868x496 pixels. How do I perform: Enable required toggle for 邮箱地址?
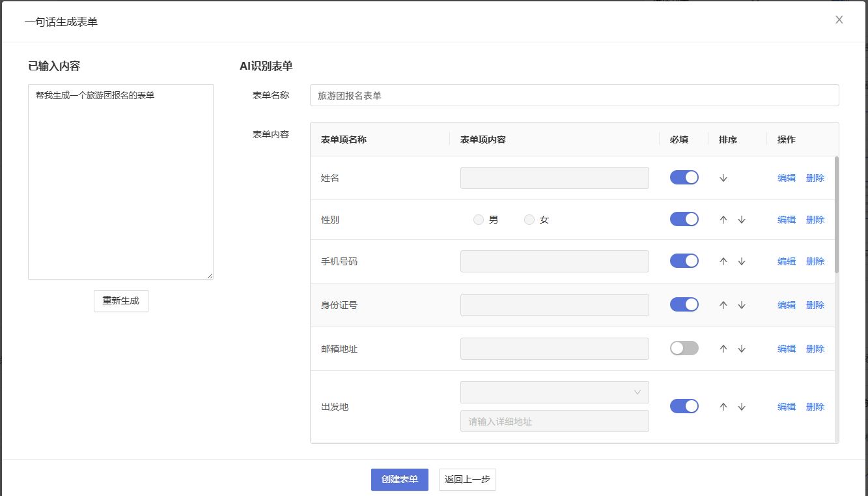tap(684, 348)
